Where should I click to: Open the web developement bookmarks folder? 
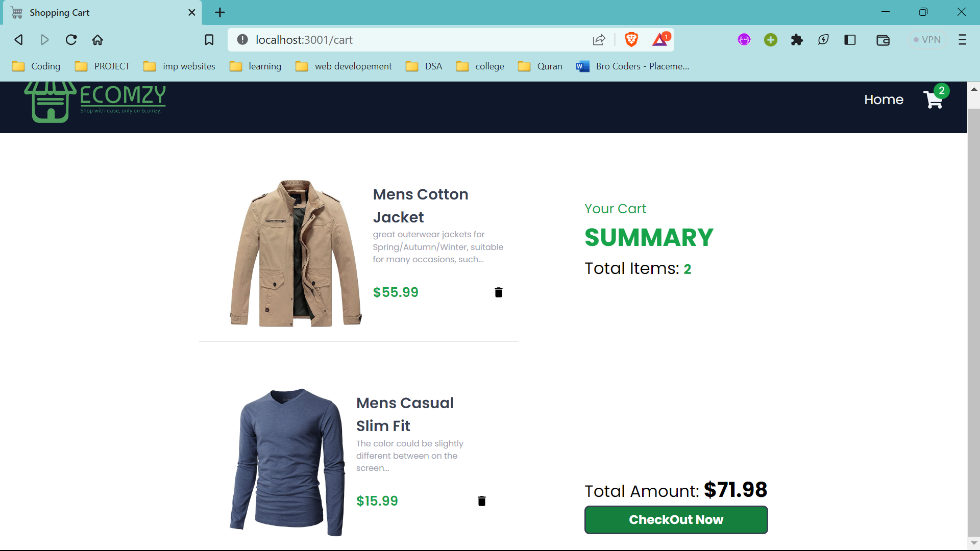tap(353, 66)
